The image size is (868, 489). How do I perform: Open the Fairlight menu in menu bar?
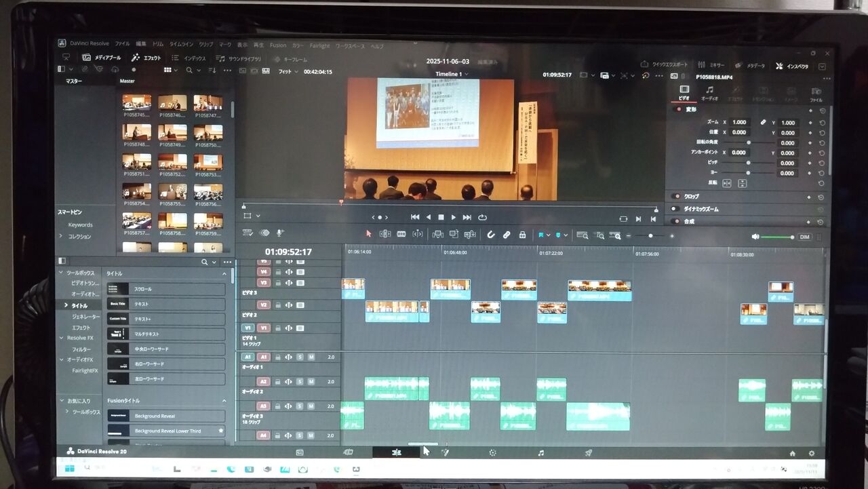(319, 45)
